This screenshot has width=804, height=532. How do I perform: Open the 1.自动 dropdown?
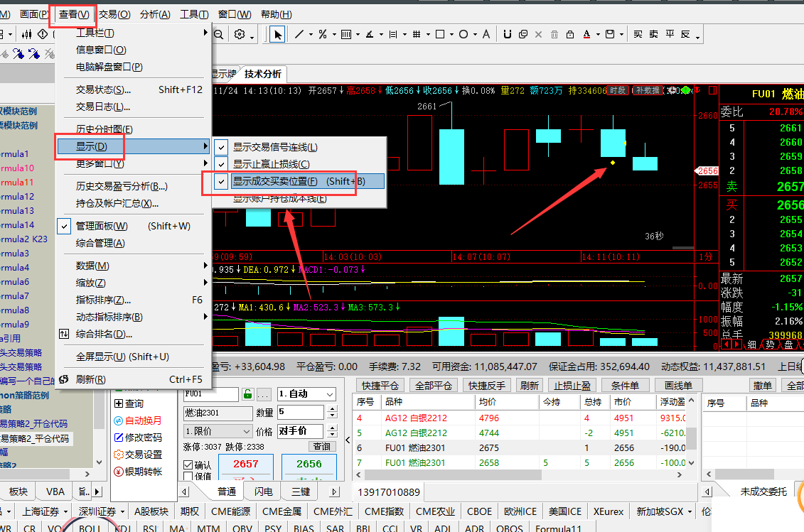[306, 394]
